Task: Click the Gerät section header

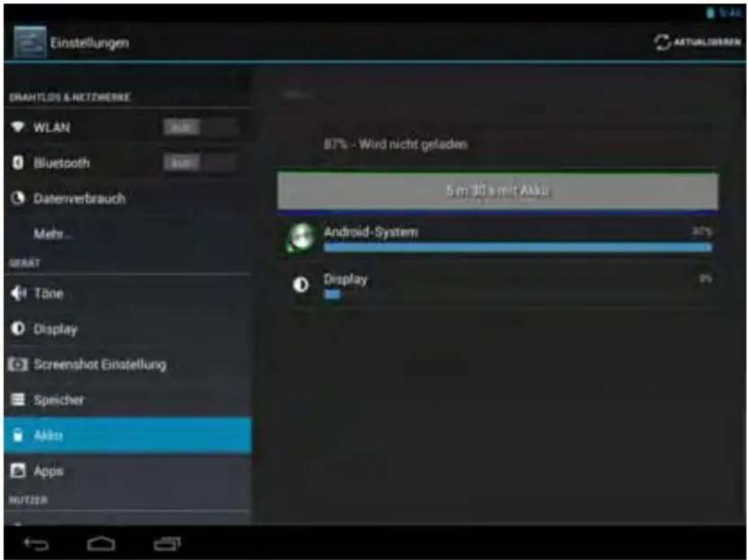Action: pos(24,263)
